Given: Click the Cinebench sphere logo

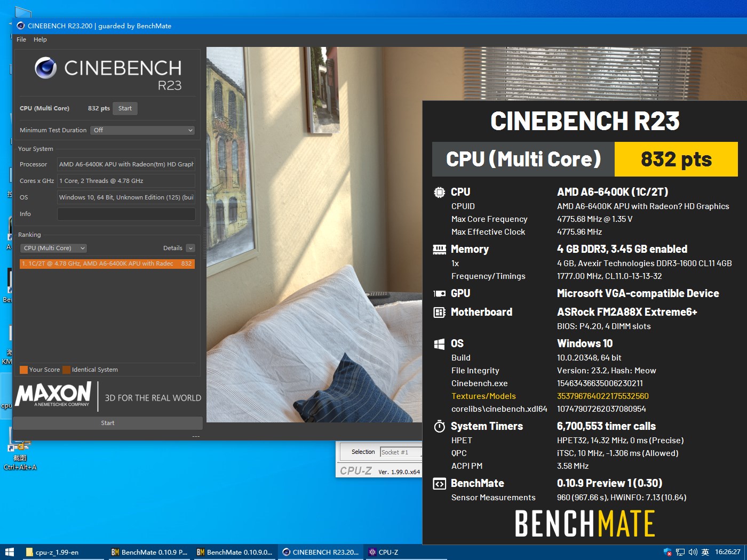Looking at the screenshot, I should 46,68.
